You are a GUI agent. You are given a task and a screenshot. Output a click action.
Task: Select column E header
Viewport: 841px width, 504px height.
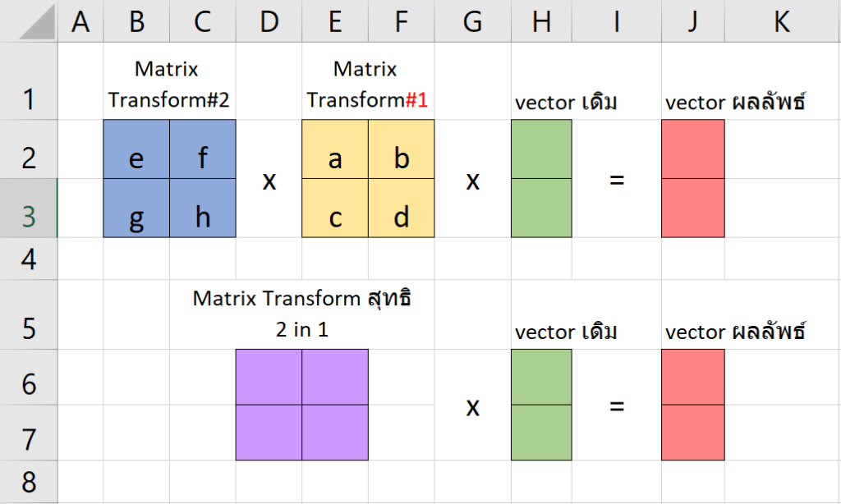(335, 21)
